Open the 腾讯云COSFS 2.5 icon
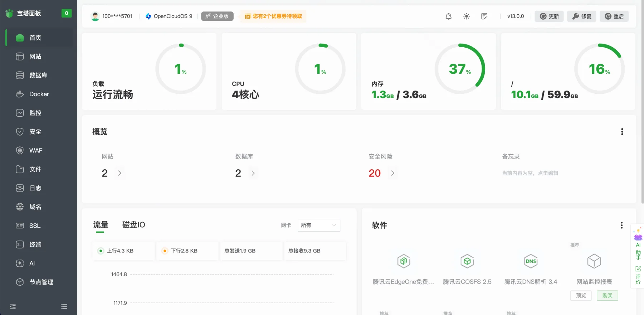 pyautogui.click(x=467, y=261)
